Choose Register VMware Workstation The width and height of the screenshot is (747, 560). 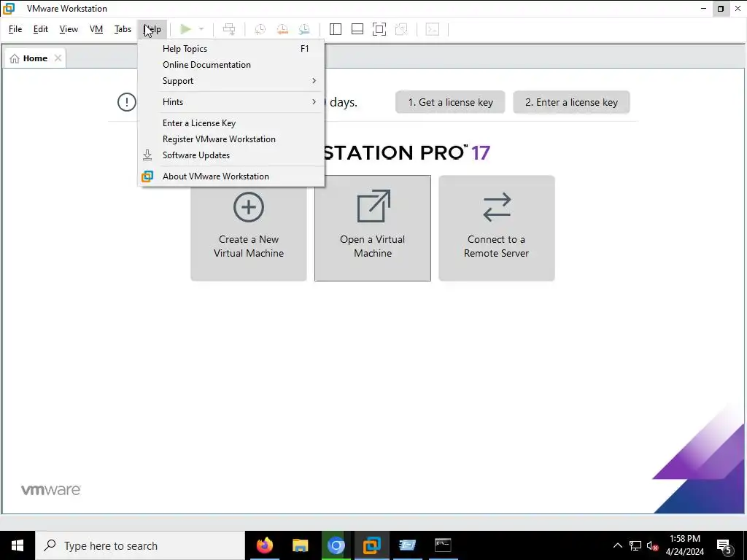tap(231, 139)
